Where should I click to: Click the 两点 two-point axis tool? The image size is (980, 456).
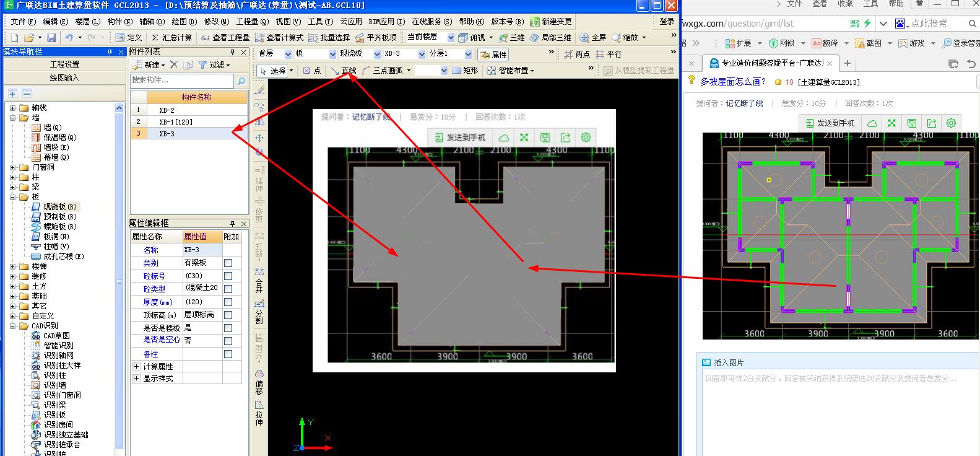coord(577,55)
